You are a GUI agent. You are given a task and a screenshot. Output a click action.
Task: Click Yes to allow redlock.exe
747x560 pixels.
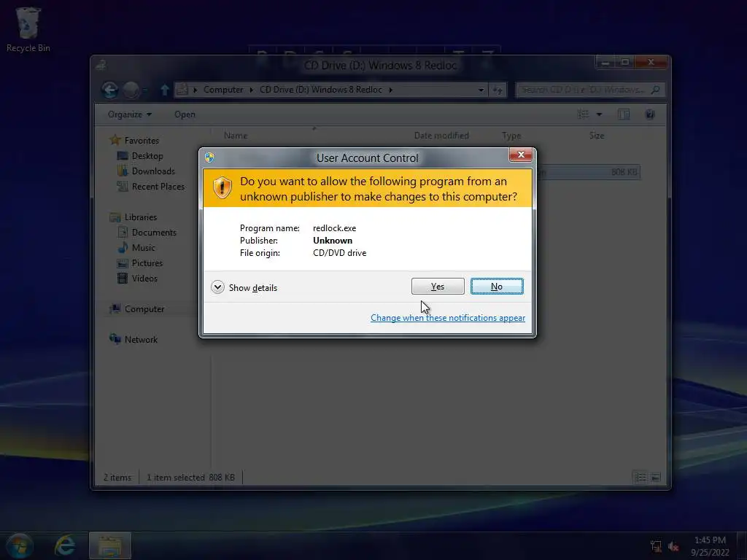click(438, 286)
